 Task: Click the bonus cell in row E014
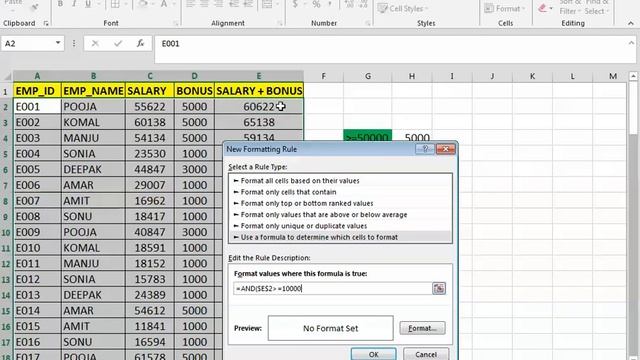(194, 311)
